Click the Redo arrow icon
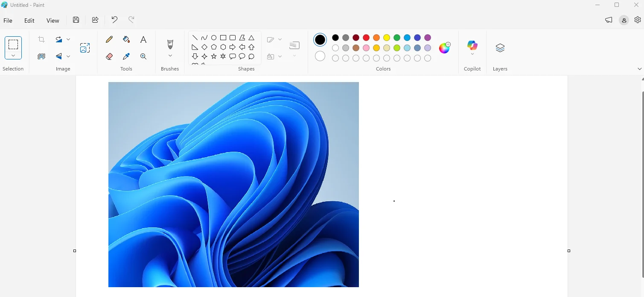 (131, 20)
